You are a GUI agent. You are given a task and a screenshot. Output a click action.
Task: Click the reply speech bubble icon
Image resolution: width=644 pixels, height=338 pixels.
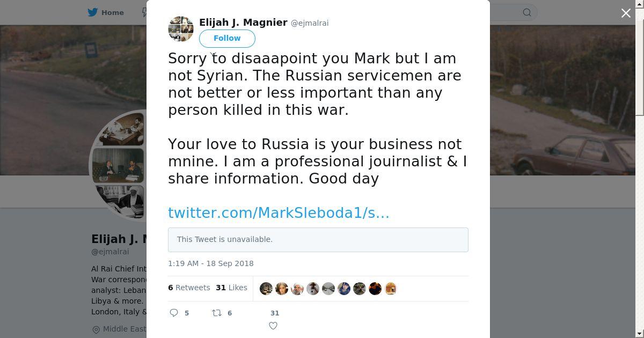click(x=174, y=313)
